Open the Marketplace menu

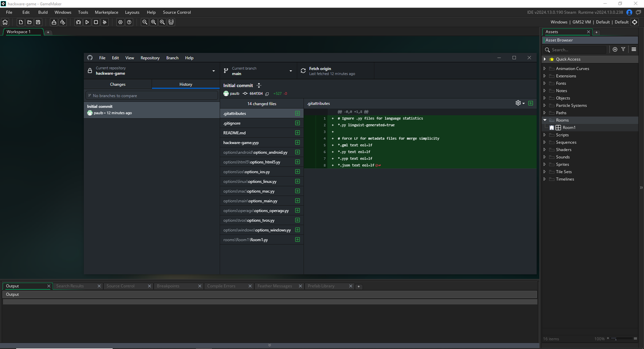[x=106, y=12]
